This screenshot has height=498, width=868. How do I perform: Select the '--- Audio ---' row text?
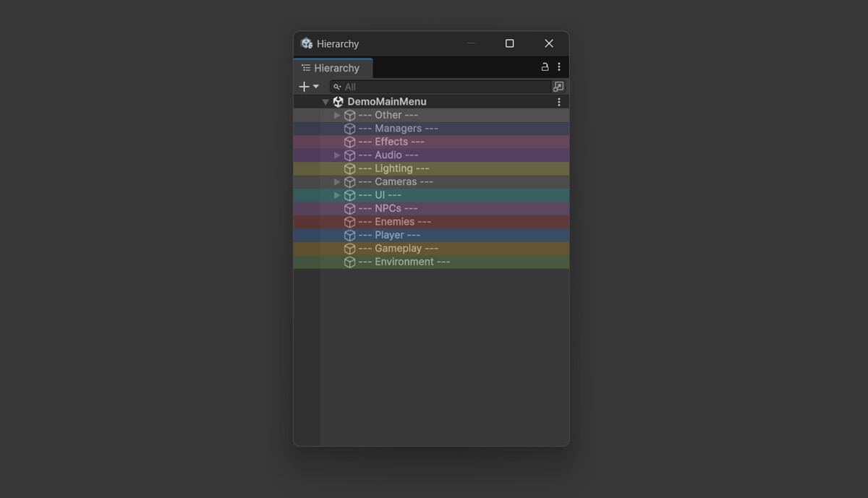point(388,155)
